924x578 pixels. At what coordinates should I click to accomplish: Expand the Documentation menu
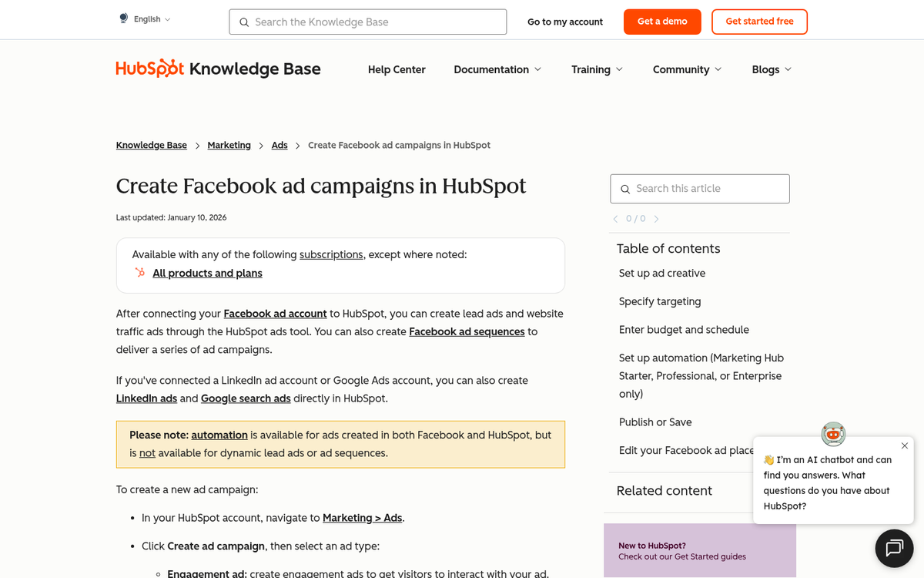497,69
